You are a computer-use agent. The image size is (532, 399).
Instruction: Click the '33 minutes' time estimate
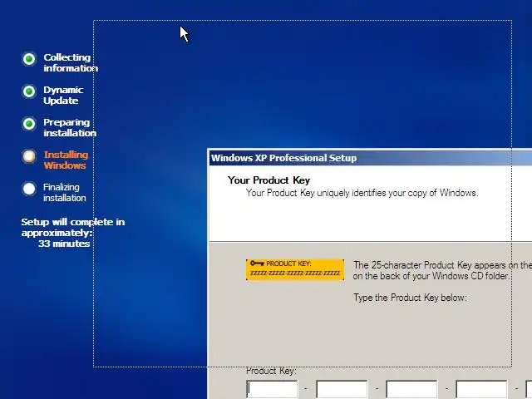click(x=64, y=244)
